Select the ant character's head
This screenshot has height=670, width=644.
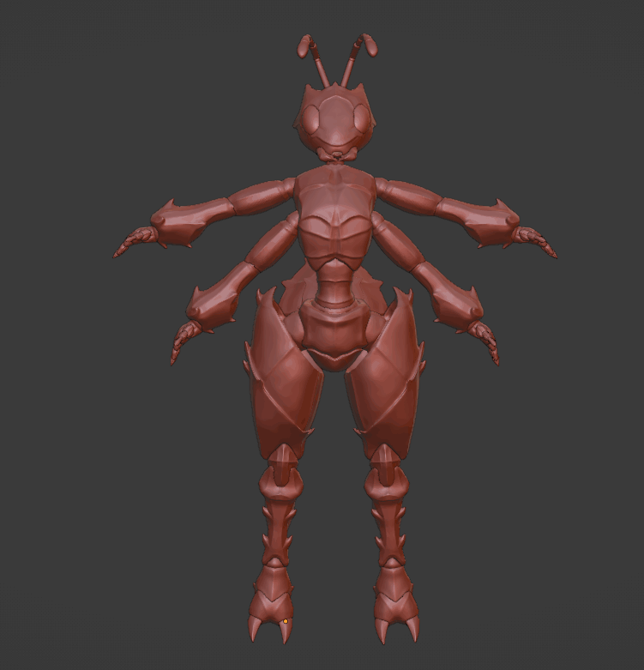click(334, 122)
